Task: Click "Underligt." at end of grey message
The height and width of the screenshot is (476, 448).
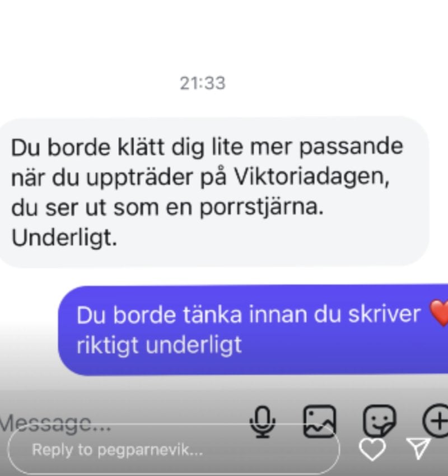Action: (64, 237)
